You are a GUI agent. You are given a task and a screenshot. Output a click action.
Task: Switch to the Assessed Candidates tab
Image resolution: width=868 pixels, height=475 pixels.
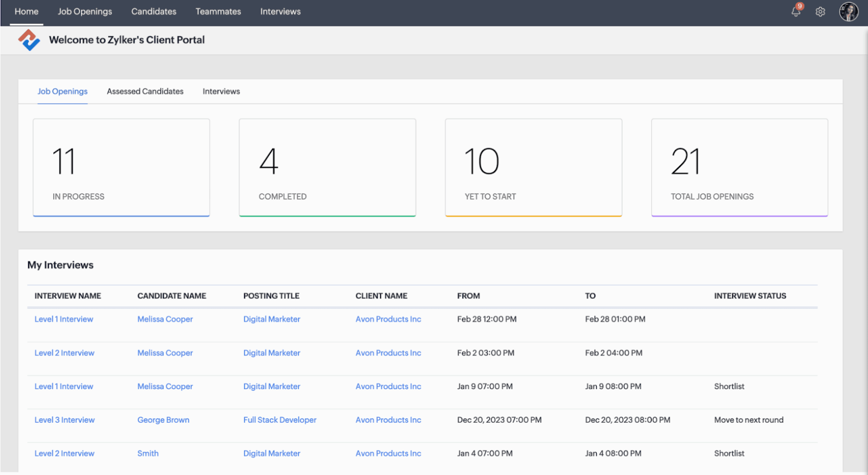tap(145, 91)
